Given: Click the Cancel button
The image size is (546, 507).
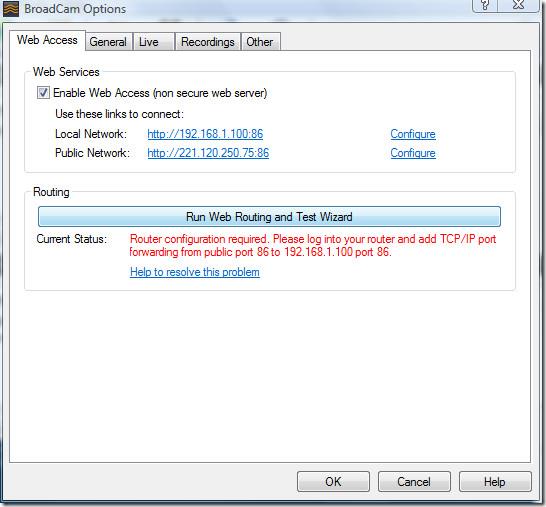Looking at the screenshot, I should pos(414,482).
